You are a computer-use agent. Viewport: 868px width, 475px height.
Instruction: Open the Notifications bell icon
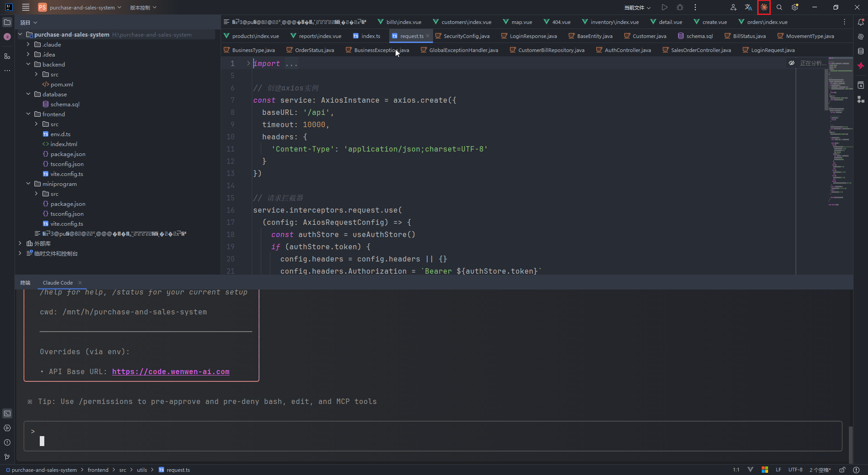pyautogui.click(x=861, y=22)
